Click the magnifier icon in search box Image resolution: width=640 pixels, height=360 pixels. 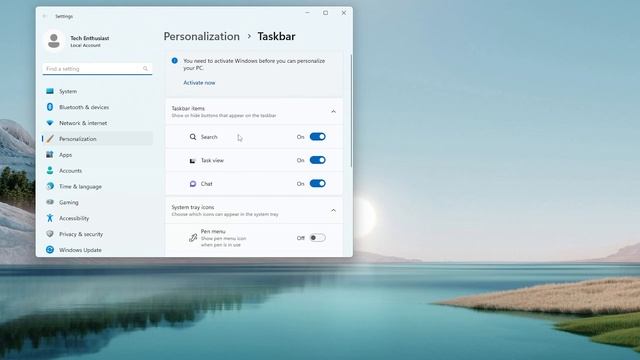145,69
